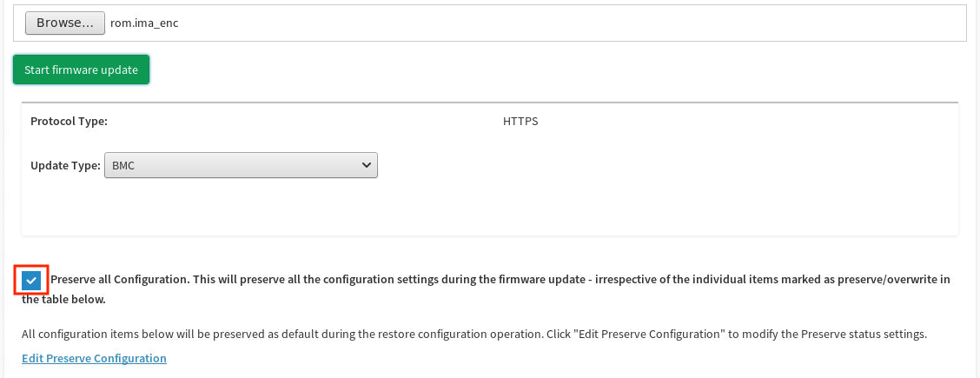Start the firmware update
The height and width of the screenshot is (378, 980).
click(81, 70)
